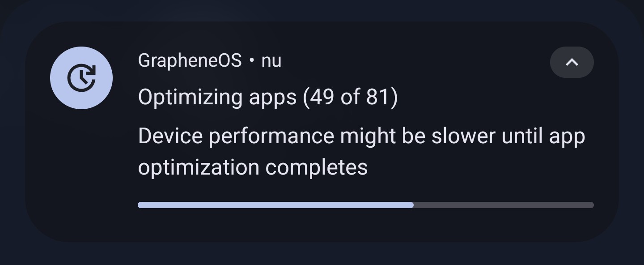Tap the left start of the progress bar

141,205
